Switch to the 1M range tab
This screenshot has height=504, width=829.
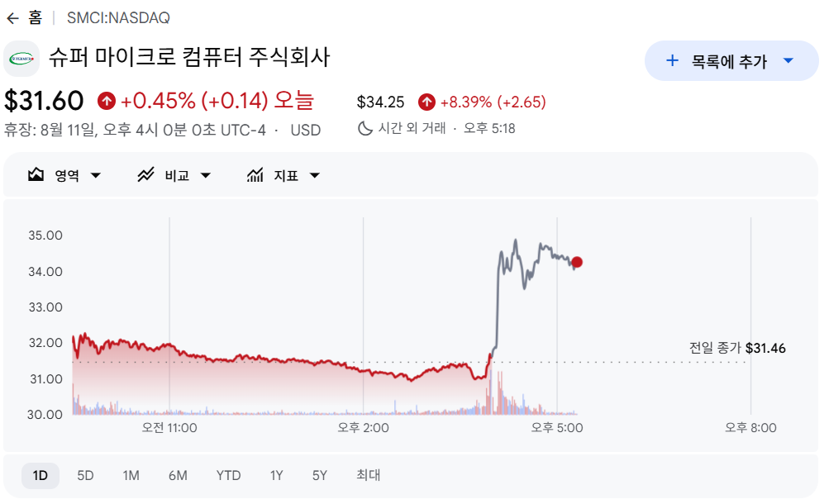point(131,475)
